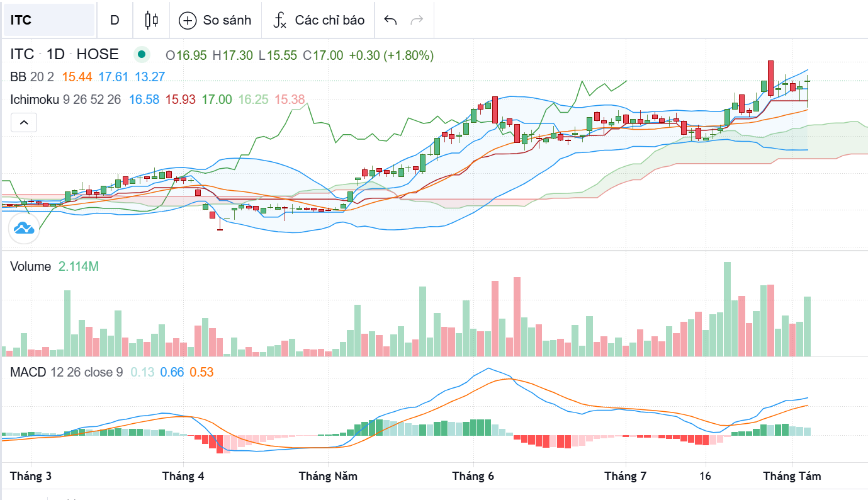
Task: Open the D timeframe interval dropdown
Action: [115, 20]
